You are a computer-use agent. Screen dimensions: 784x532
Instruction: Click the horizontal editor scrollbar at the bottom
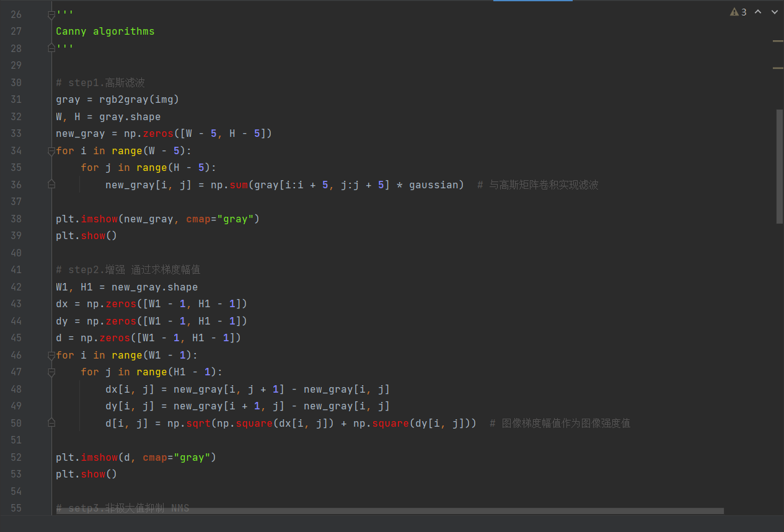coord(390,511)
